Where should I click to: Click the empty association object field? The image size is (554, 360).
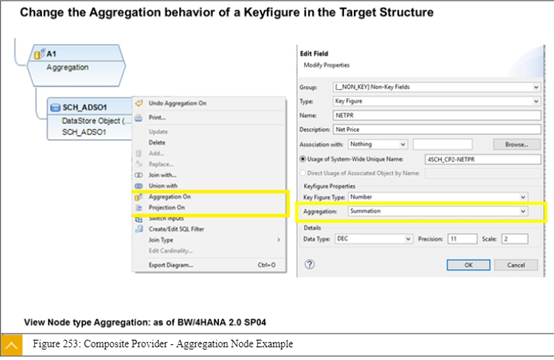coord(442,144)
